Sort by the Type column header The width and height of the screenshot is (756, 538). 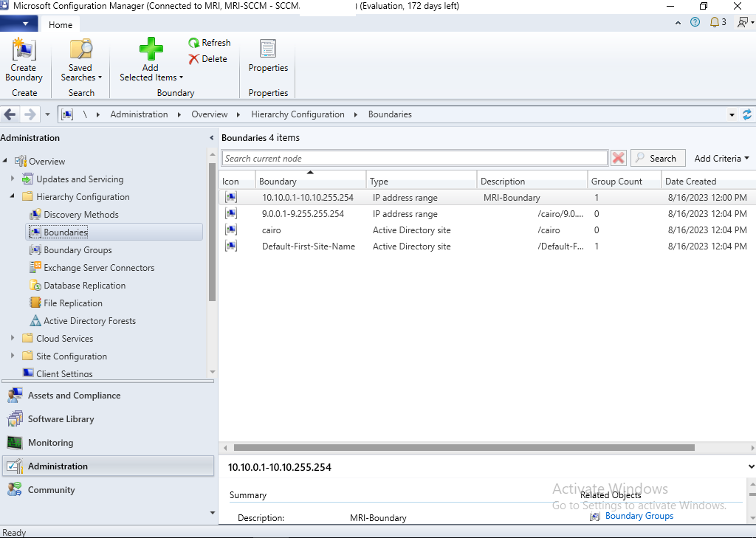[422, 182]
